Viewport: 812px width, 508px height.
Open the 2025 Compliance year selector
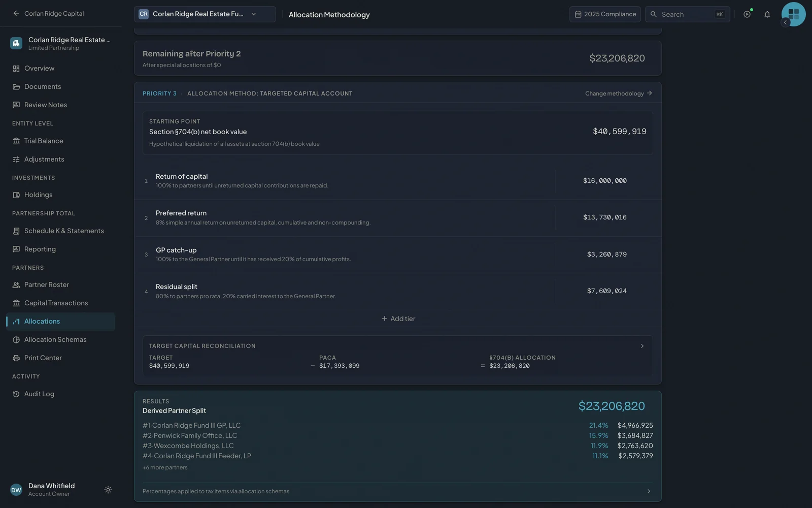[605, 14]
